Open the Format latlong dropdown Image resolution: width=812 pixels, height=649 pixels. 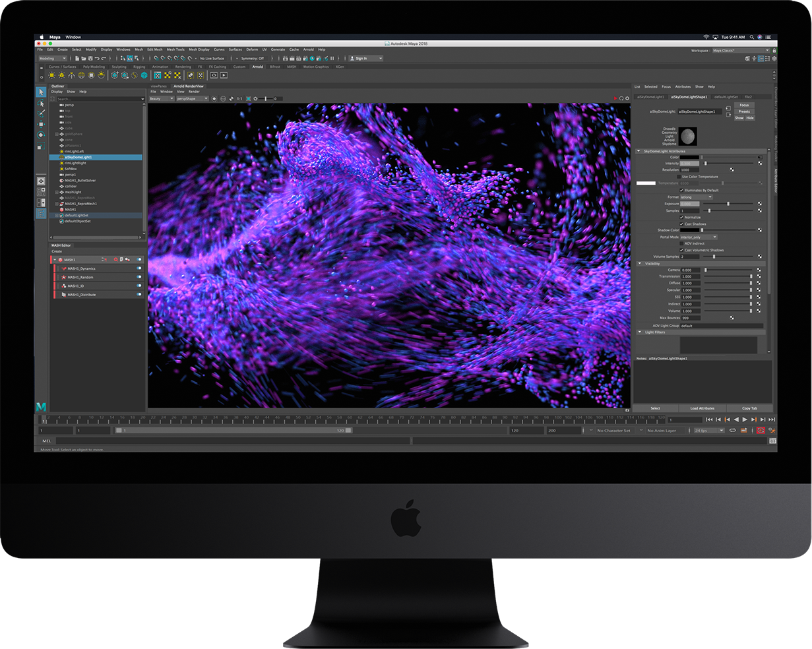click(697, 197)
